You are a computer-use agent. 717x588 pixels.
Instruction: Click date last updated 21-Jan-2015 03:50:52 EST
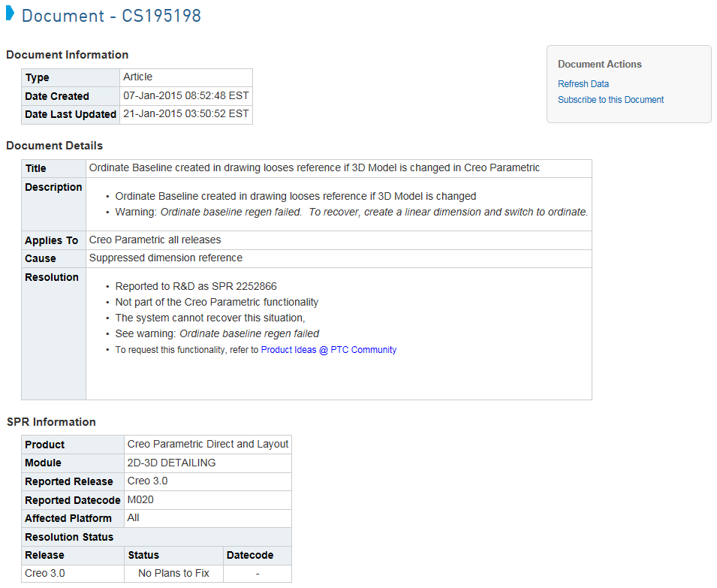tap(185, 114)
